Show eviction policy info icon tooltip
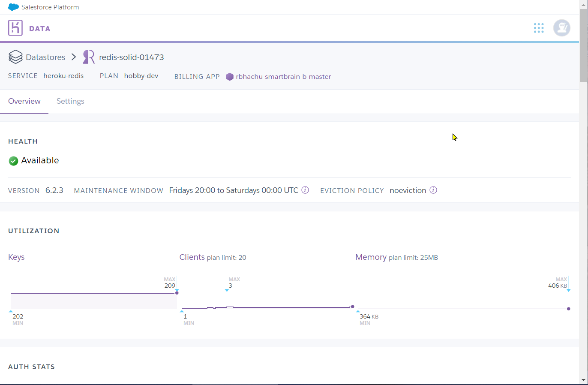588x385 pixels. tap(433, 190)
